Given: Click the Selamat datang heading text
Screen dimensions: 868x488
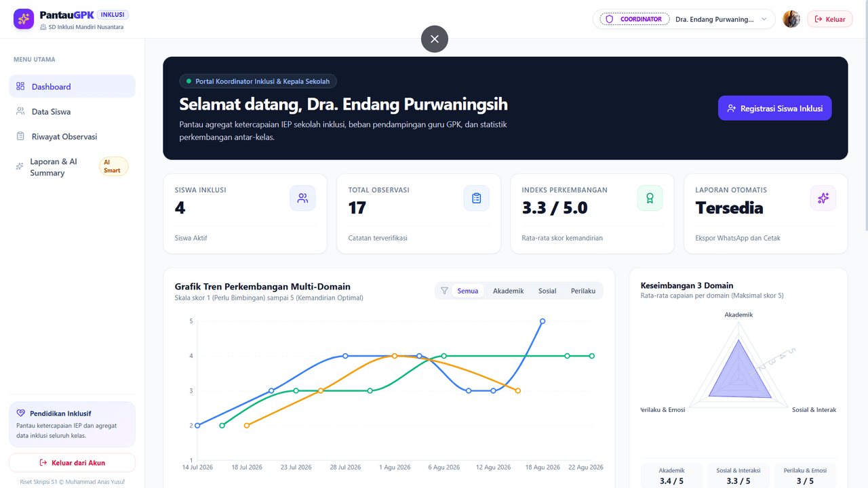Looking at the screenshot, I should [x=343, y=104].
